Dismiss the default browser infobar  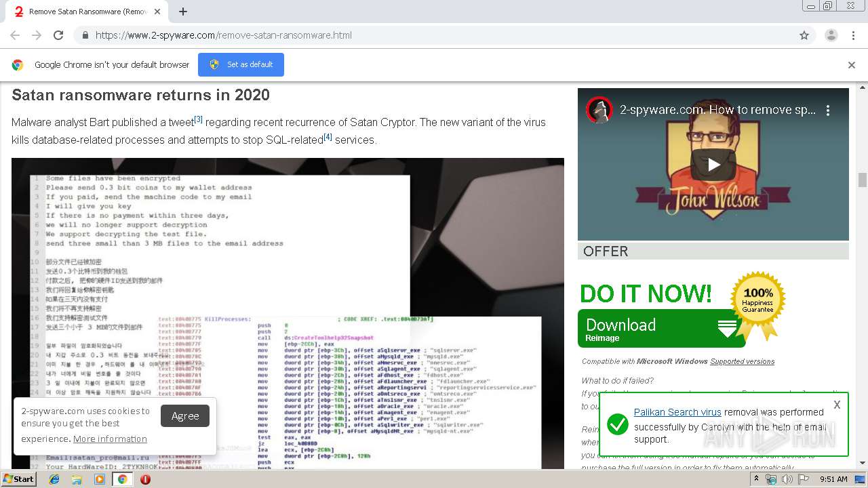pyautogui.click(x=852, y=64)
